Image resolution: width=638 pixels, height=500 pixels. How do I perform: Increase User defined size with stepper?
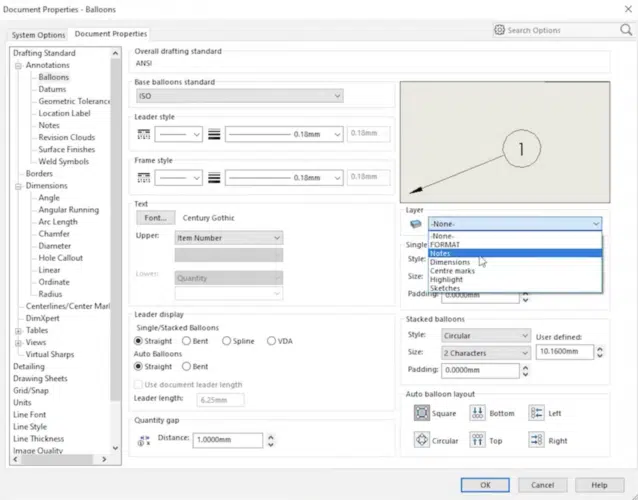click(600, 349)
